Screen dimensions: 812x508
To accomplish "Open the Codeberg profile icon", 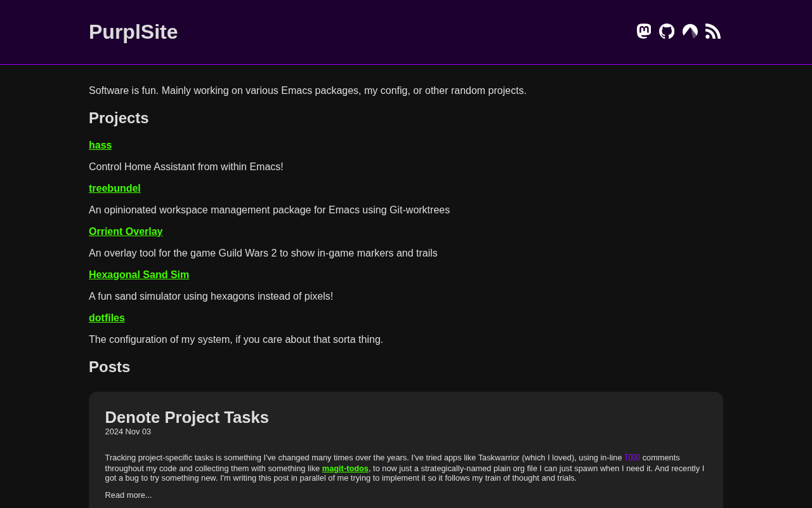I will 690,31.
